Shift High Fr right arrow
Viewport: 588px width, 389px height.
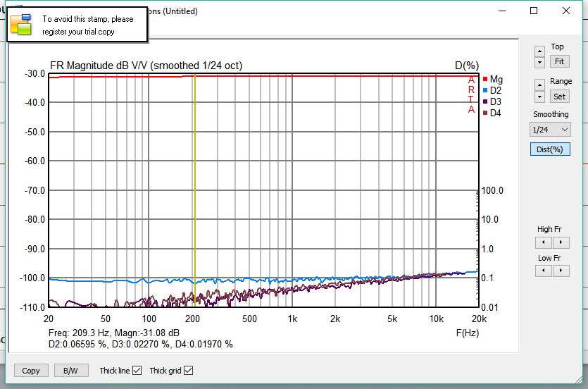pyautogui.click(x=560, y=242)
